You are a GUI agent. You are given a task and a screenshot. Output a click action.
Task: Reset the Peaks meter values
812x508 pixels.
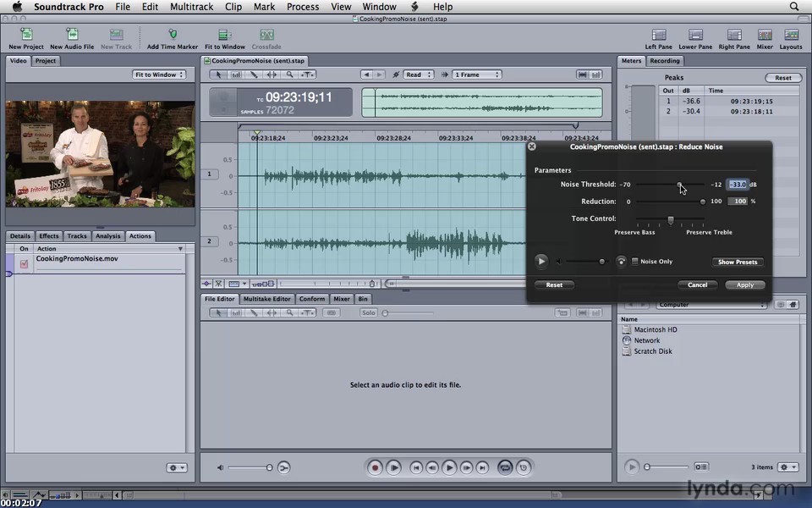pyautogui.click(x=783, y=78)
